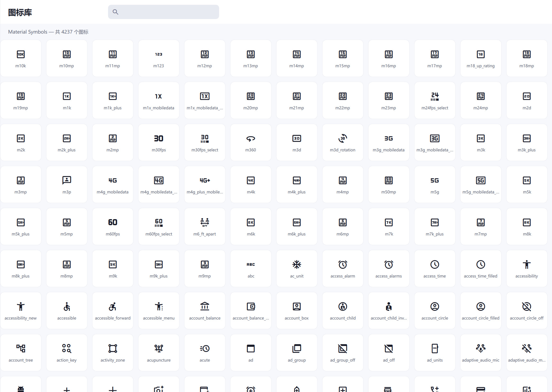
Task: Select the acupuncture icon
Action: click(159, 353)
